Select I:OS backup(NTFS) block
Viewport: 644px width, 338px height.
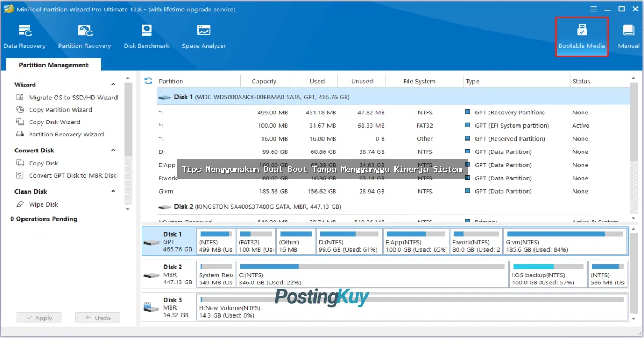pyautogui.click(x=548, y=274)
